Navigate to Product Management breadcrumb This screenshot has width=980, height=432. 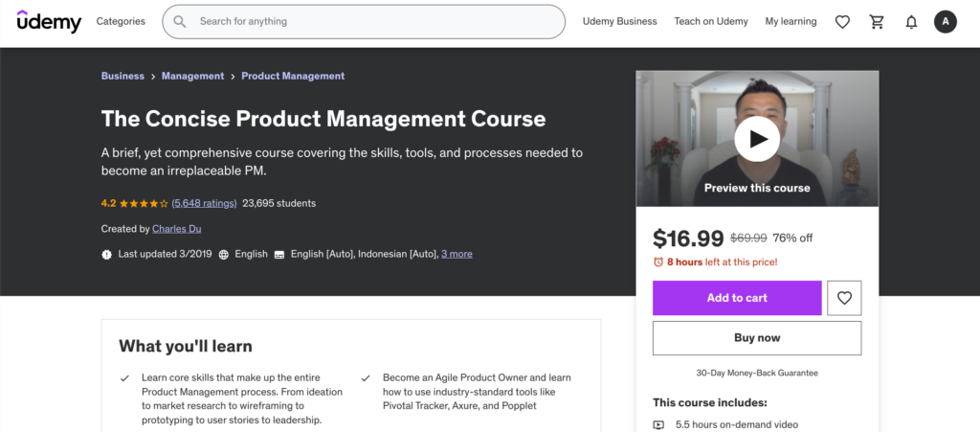[293, 76]
